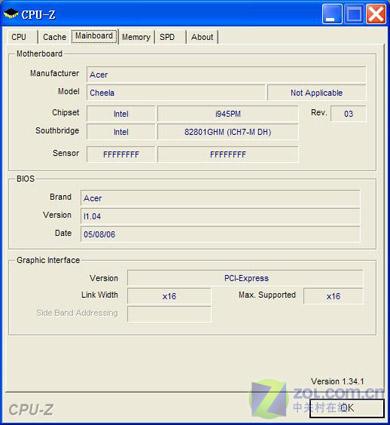Image resolution: width=390 pixels, height=425 pixels.
Task: Click the Link Width x16 value
Action: (x=169, y=296)
